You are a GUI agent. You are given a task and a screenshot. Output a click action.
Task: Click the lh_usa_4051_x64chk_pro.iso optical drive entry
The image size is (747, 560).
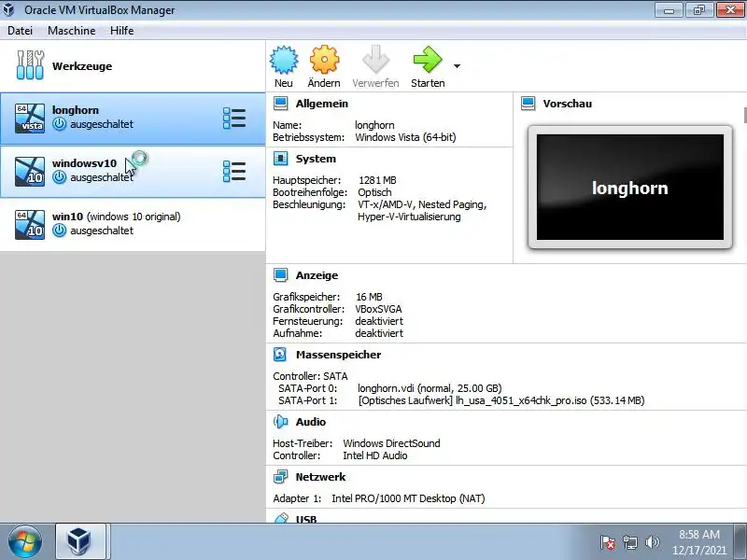pyautogui.click(x=501, y=400)
